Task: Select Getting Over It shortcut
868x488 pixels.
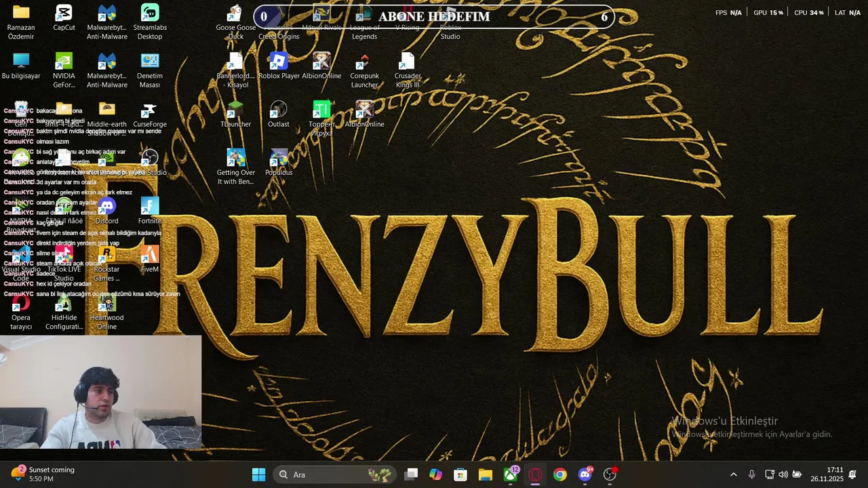Action: pos(235,167)
